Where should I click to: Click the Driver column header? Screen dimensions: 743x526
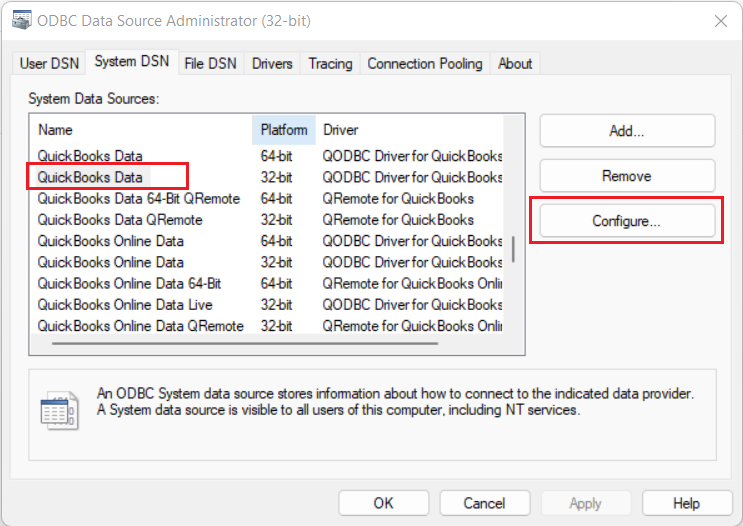(410, 130)
